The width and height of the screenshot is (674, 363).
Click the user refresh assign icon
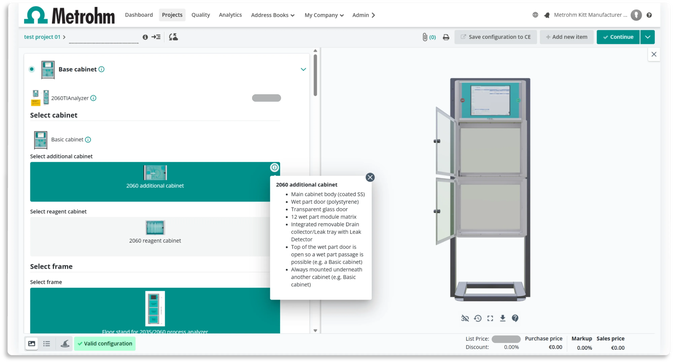[173, 37]
